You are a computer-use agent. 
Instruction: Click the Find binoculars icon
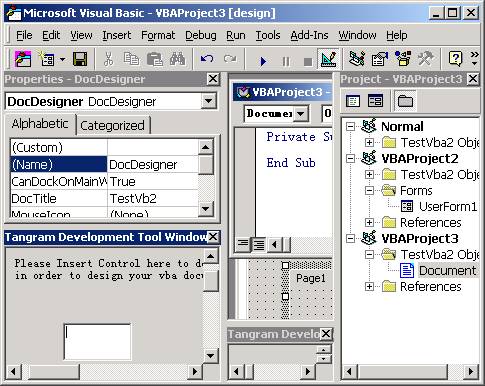(177, 59)
